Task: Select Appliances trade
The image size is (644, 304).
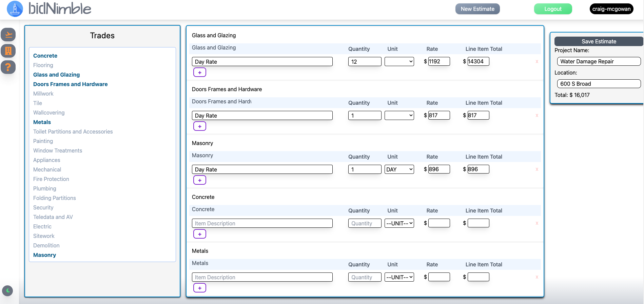Action: click(x=47, y=160)
